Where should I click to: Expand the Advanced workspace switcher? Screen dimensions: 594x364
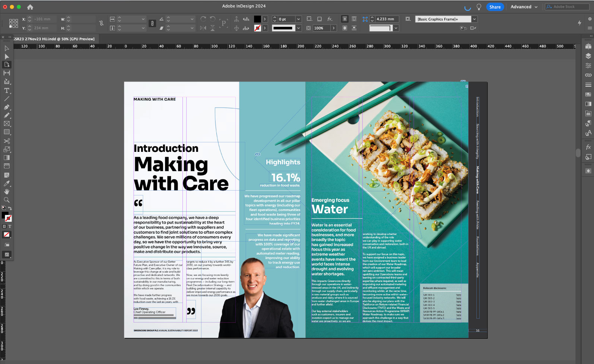click(x=524, y=7)
